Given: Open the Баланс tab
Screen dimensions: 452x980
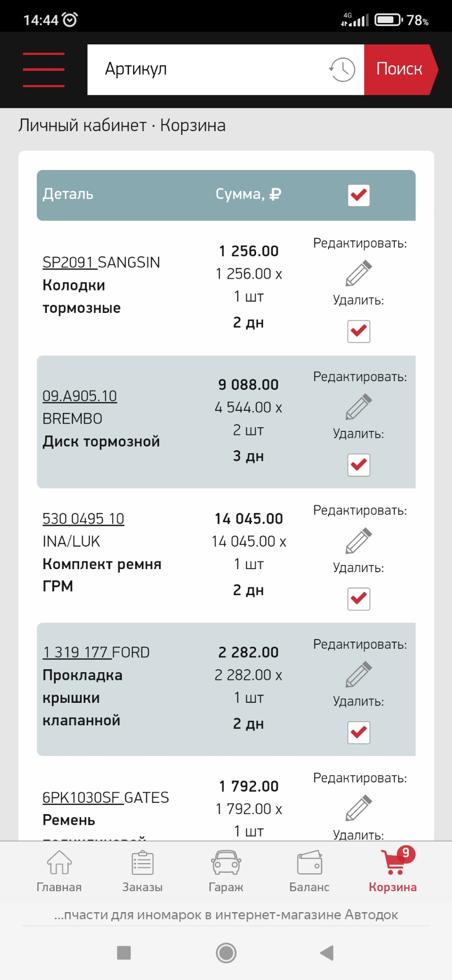Looking at the screenshot, I should click(309, 872).
